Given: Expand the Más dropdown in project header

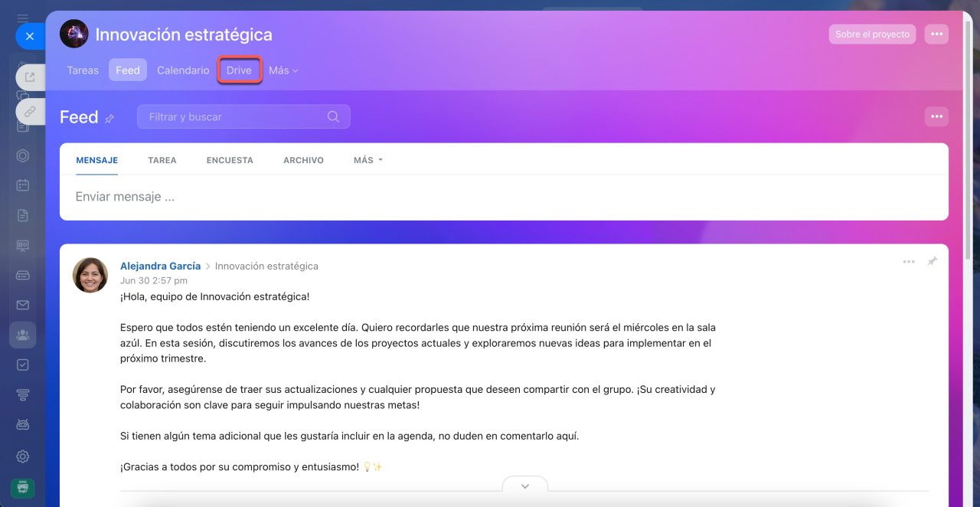Looking at the screenshot, I should (x=283, y=70).
